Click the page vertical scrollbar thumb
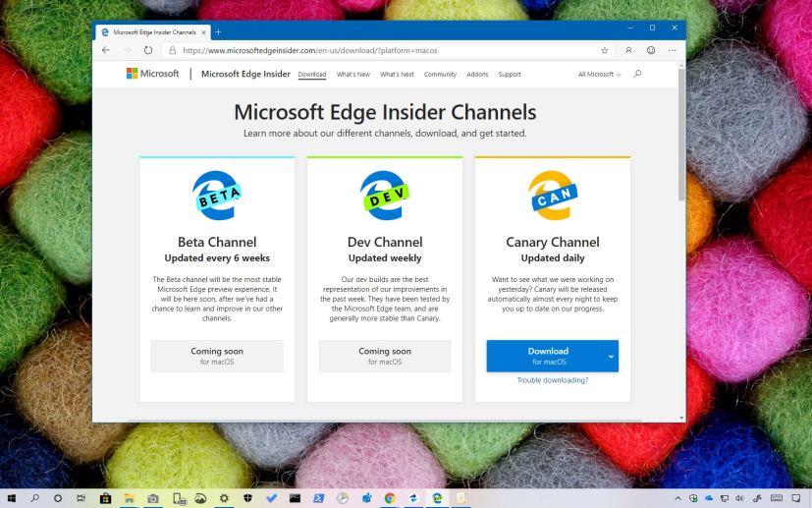 point(681,134)
